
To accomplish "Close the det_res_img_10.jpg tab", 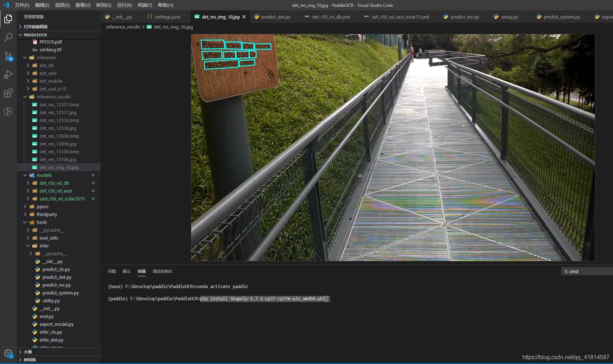I will coord(244,17).
